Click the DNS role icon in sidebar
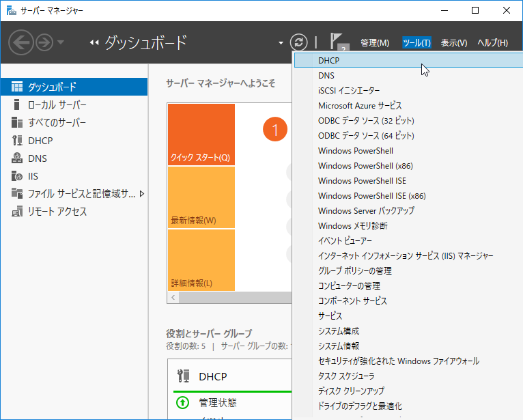The width and height of the screenshot is (523, 420). tap(17, 158)
